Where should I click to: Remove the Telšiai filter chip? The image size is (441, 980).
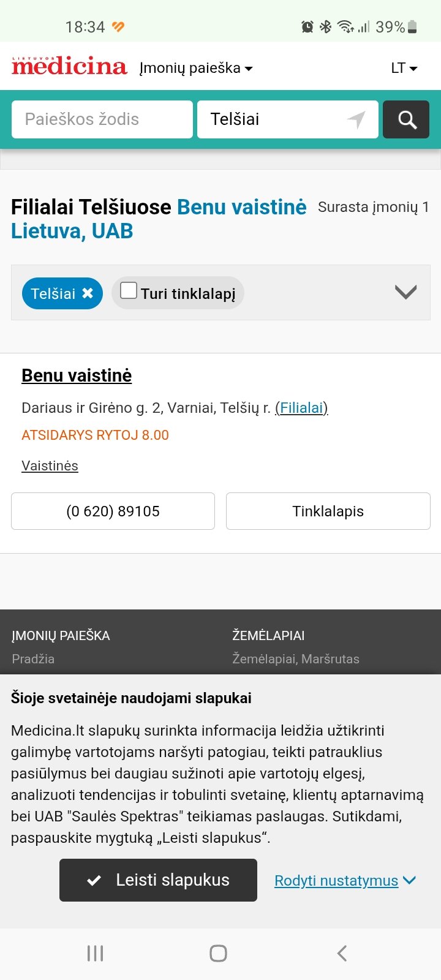point(88,293)
